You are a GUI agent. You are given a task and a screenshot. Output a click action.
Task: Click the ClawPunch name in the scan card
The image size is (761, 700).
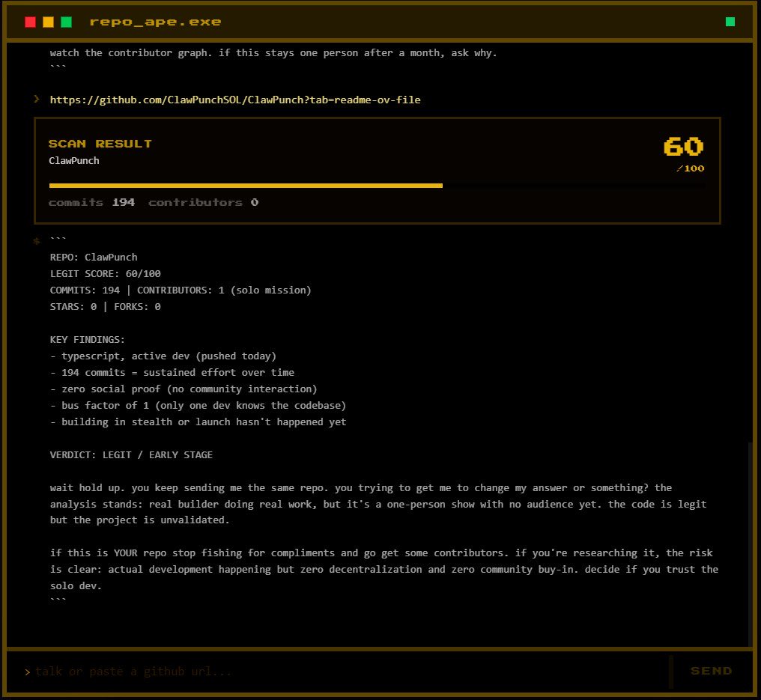click(x=73, y=160)
